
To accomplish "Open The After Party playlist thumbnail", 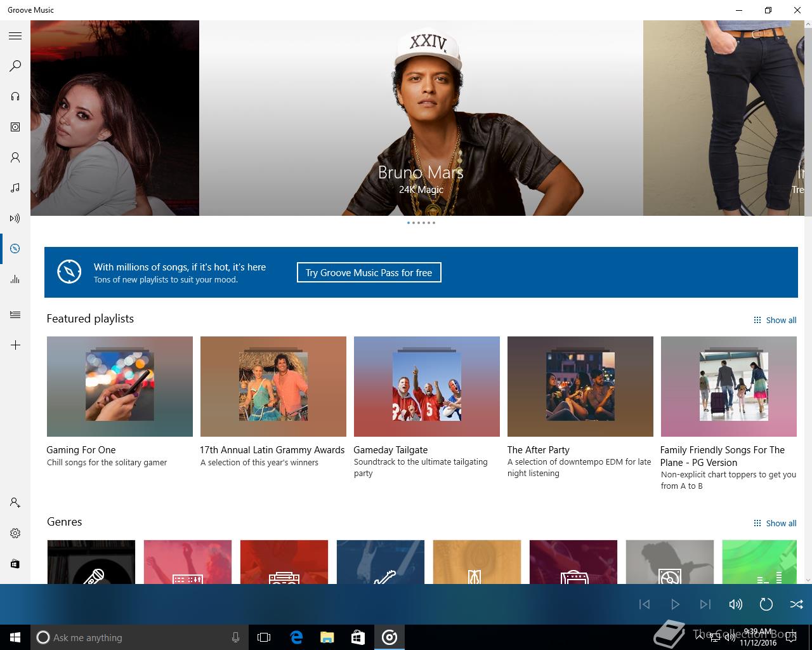I will click(580, 387).
